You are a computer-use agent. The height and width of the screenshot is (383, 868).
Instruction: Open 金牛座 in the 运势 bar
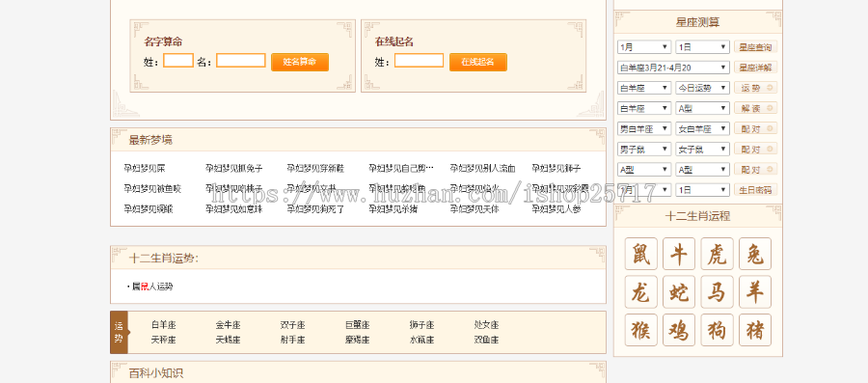coord(228,325)
